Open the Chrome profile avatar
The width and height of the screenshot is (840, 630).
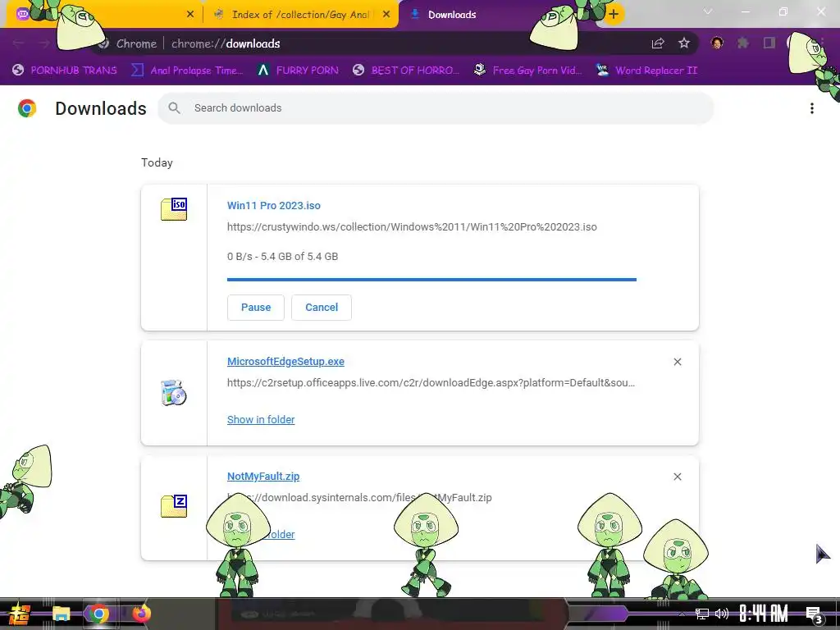click(x=717, y=43)
